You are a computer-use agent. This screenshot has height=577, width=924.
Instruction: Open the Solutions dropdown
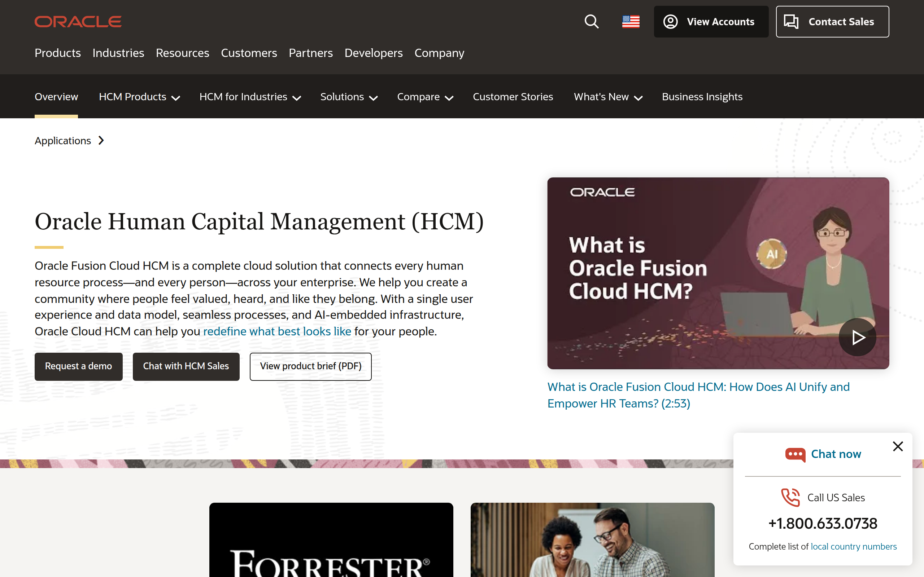(348, 97)
